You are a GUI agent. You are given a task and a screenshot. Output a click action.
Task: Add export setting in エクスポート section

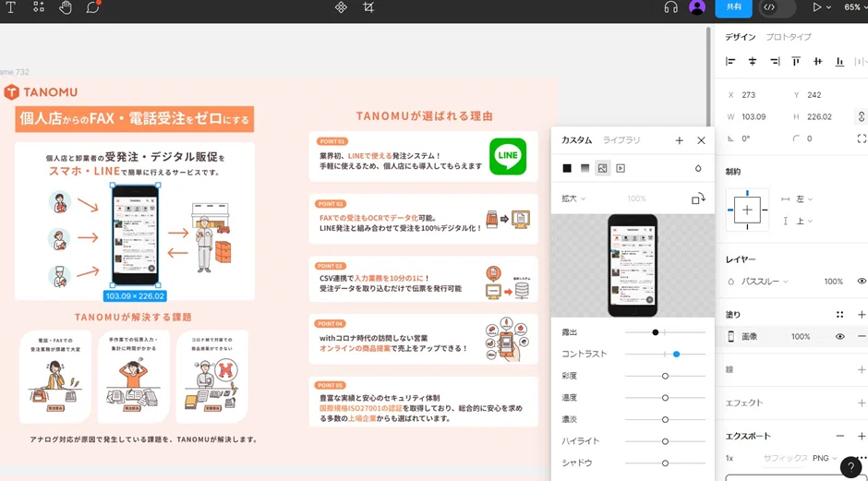(862, 436)
